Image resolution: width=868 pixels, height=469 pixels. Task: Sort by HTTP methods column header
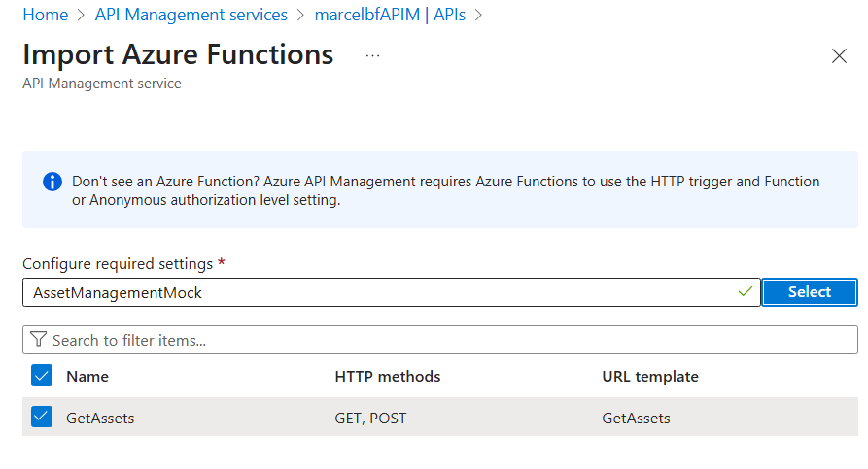[x=387, y=376]
